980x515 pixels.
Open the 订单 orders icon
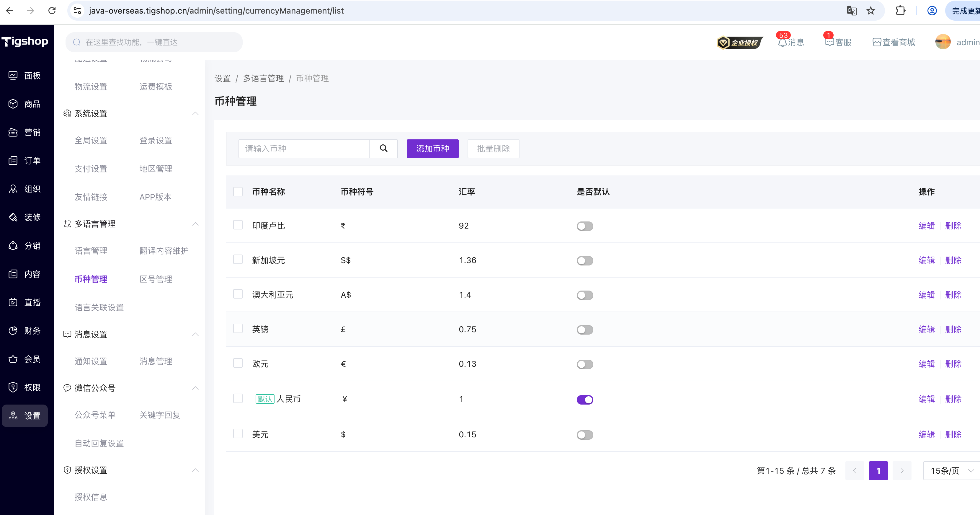13,161
